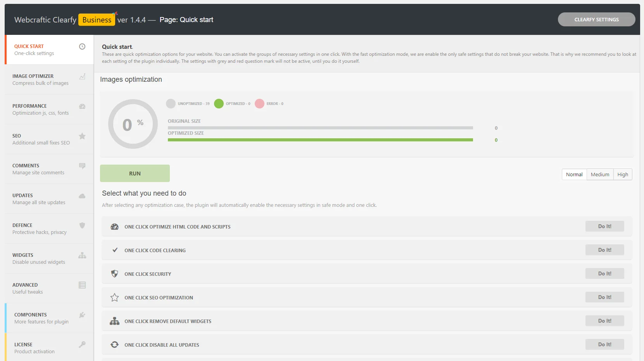This screenshot has width=644, height=361.
Task: Click the widgets icon in the sidebar
Action: pyautogui.click(x=82, y=256)
